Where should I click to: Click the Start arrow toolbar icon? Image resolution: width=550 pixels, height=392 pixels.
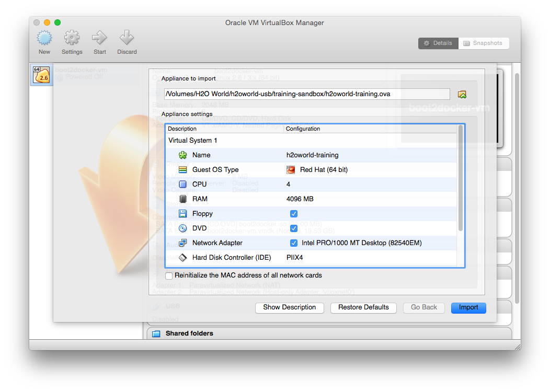(x=99, y=39)
